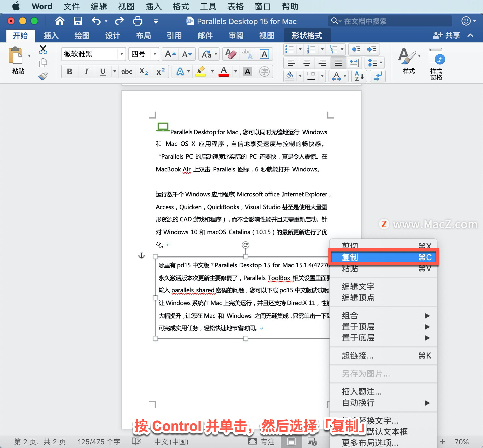Increase paragraph indent
Screen dimensions: 483x448
tap(372, 49)
